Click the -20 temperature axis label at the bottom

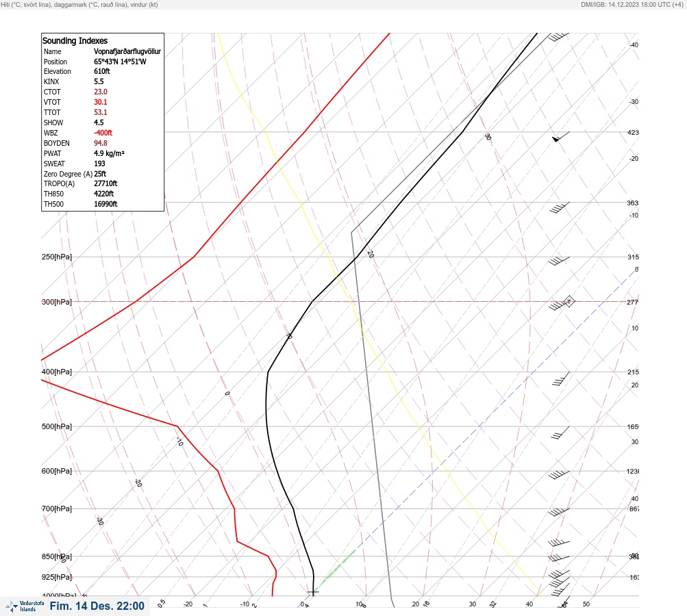coord(188,604)
